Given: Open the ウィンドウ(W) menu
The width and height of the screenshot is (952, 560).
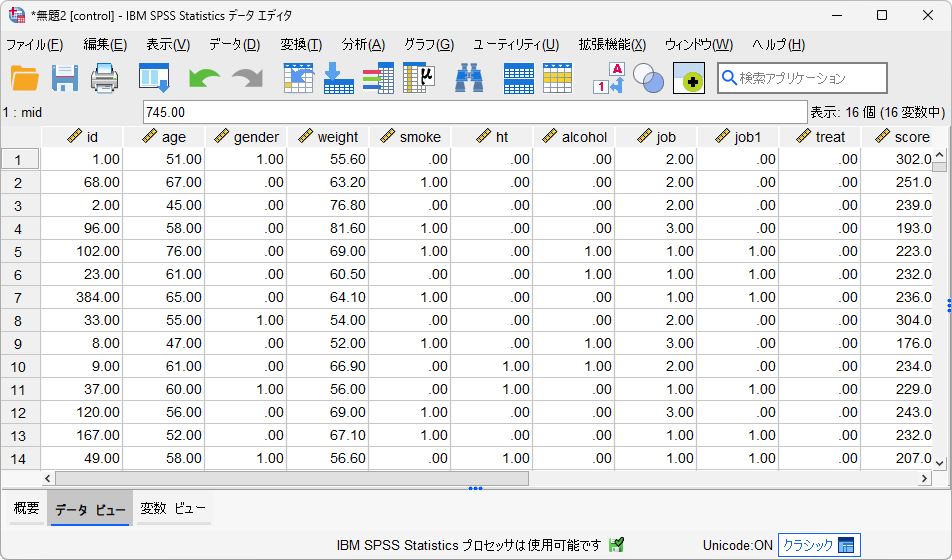Looking at the screenshot, I should pos(699,45).
